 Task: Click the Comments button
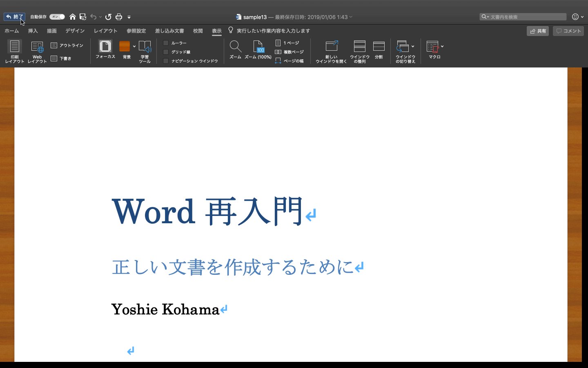[568, 31]
